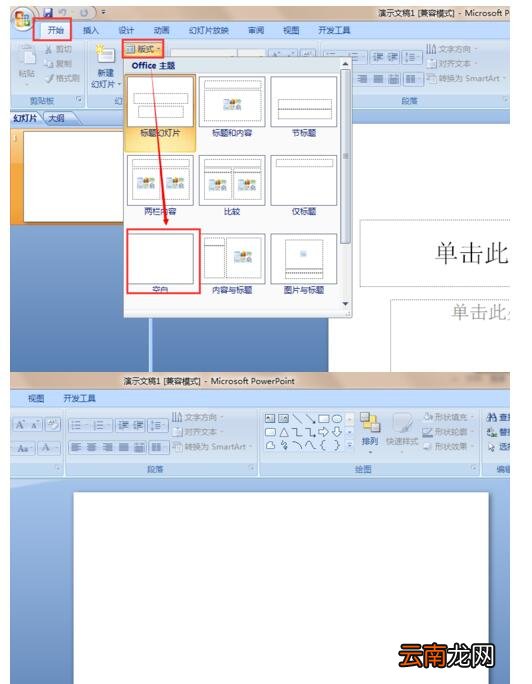Viewport: 532px width, 684px height.
Task: Select the text box shape in the shapes gallery
Action: point(270,419)
